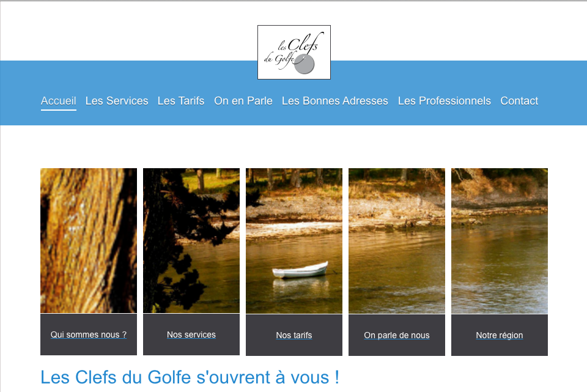Navigate to Les Professionnels

[x=445, y=101]
